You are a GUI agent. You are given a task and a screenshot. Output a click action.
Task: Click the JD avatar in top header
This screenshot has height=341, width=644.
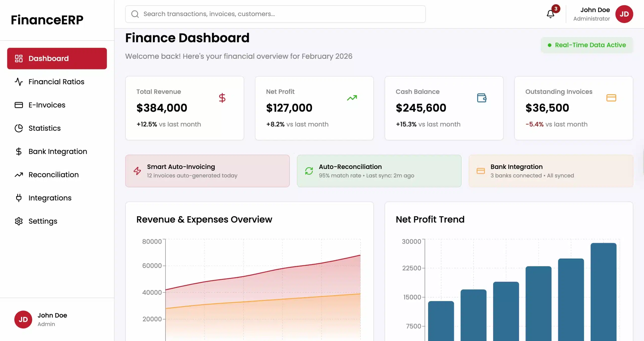click(x=624, y=14)
